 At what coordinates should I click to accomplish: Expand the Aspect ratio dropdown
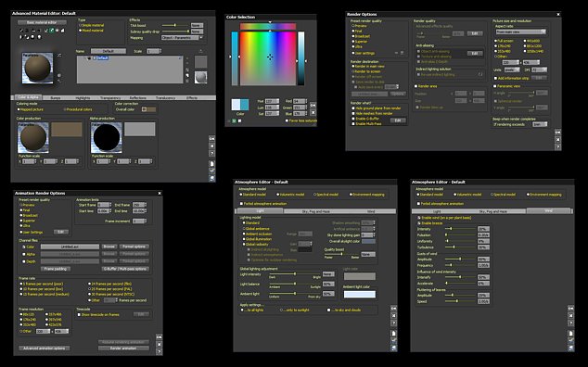(520, 32)
